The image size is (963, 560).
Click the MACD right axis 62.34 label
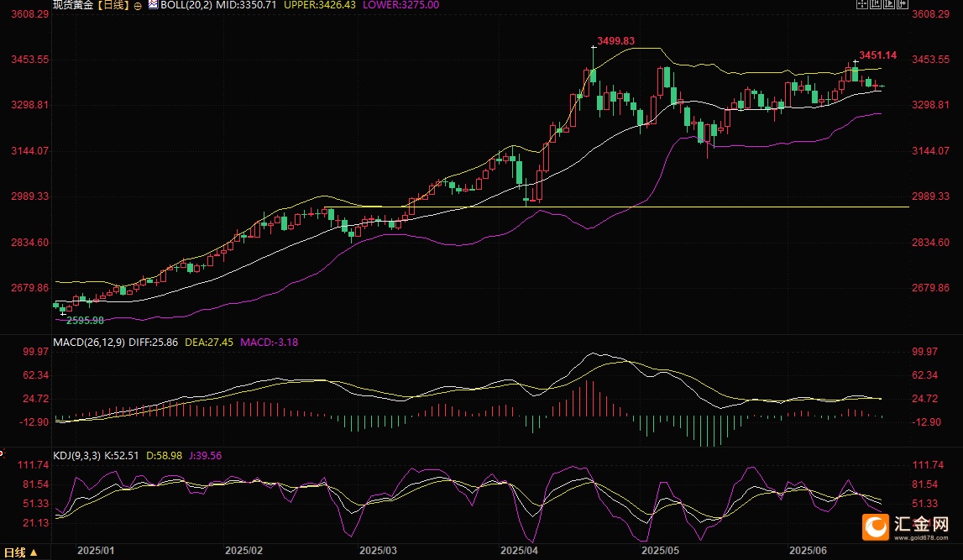(x=925, y=375)
